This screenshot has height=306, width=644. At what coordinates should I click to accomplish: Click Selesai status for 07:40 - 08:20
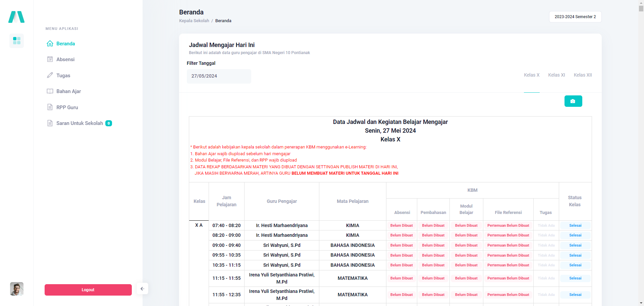tap(575, 226)
